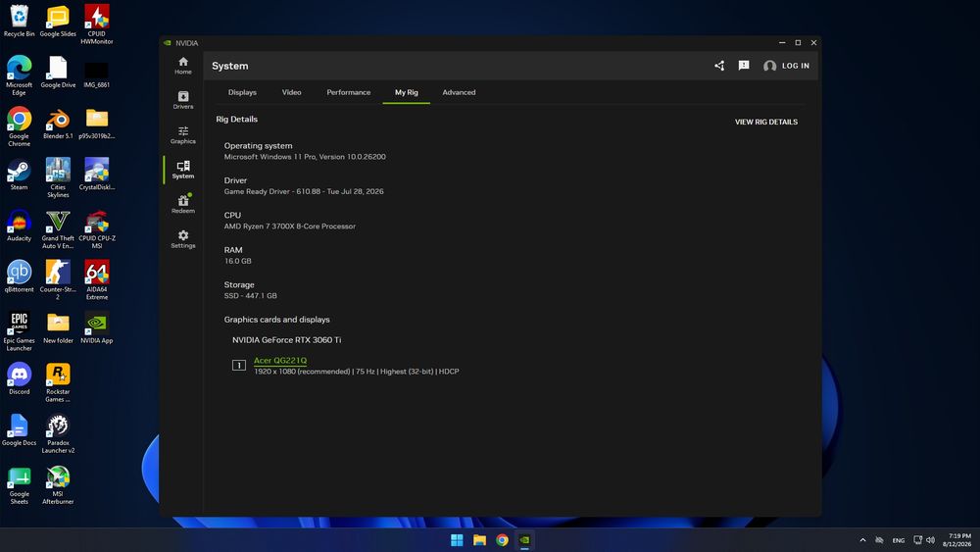Viewport: 980px width, 552px height.
Task: Select CrystalDisk desktop icon
Action: point(97,175)
